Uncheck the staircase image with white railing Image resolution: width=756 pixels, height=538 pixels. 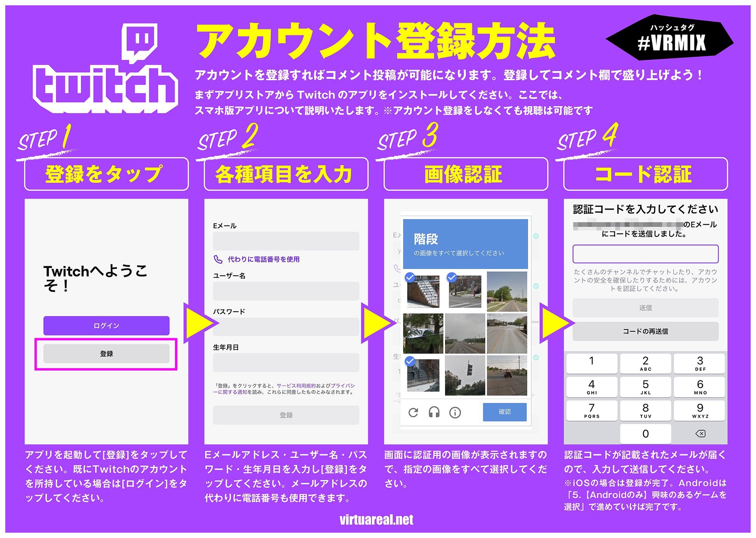[423, 291]
